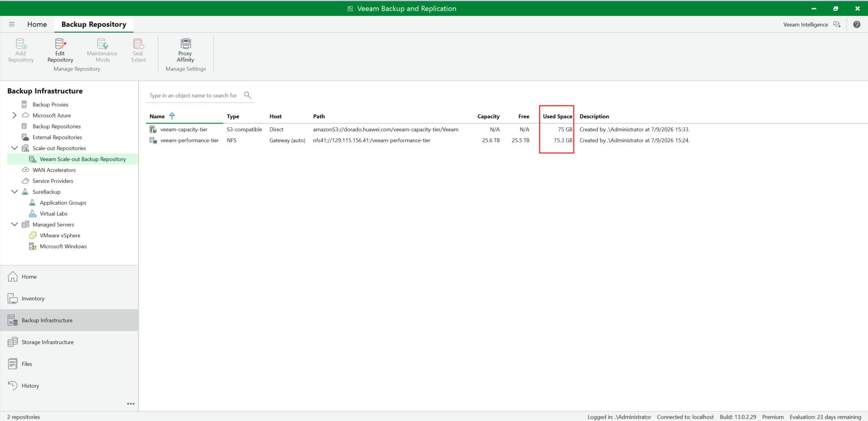868x421 pixels.
Task: Click the Application Groups tree icon
Action: [33, 203]
